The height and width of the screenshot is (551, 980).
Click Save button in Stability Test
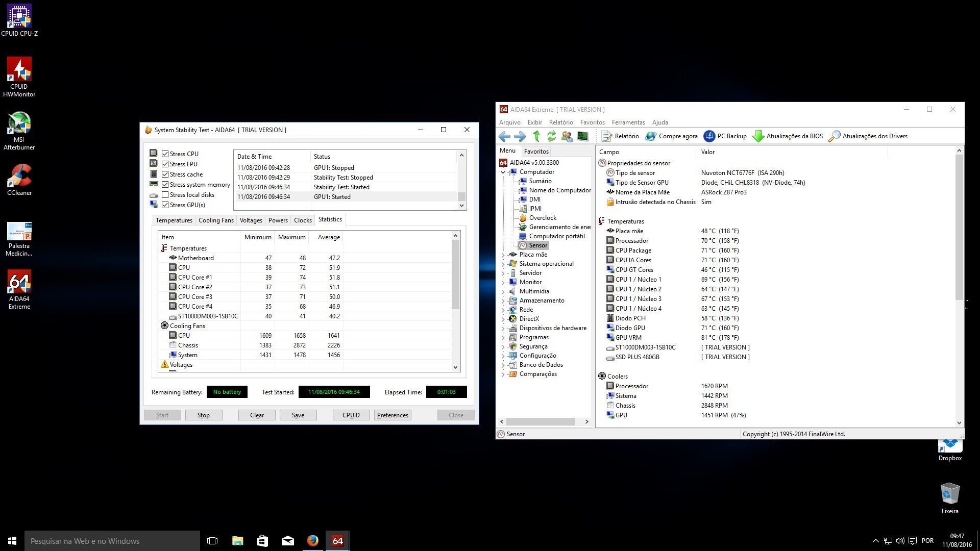click(x=298, y=415)
